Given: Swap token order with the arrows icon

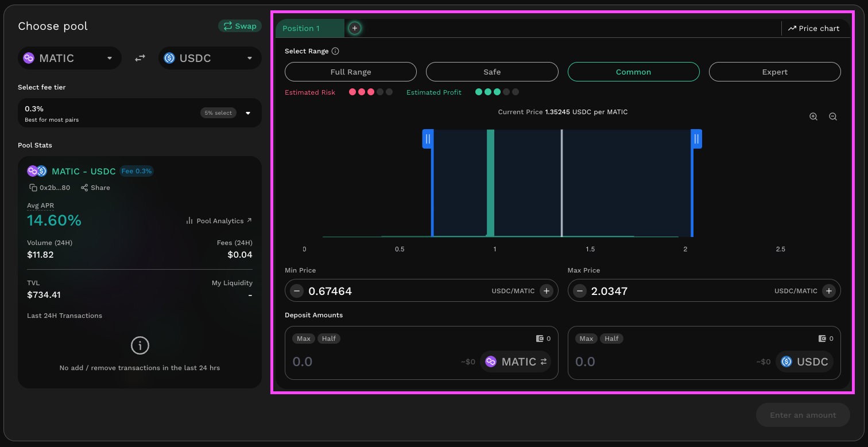Looking at the screenshot, I should point(140,58).
